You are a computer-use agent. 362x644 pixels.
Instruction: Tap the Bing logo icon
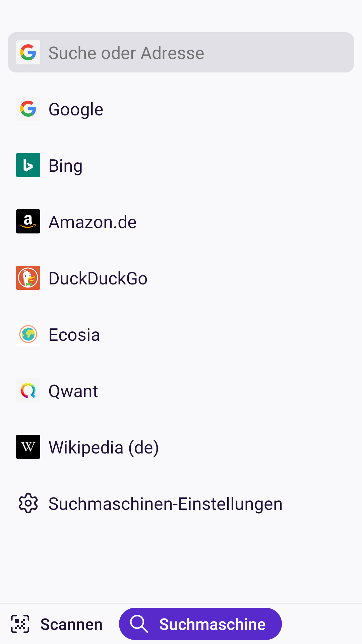coord(28,165)
